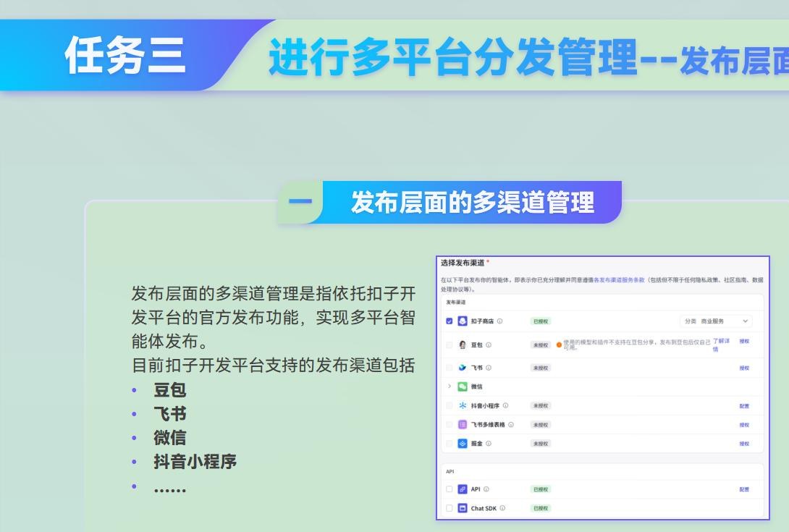
Task: Click the 选择发布渠道 heading
Action: (x=463, y=263)
